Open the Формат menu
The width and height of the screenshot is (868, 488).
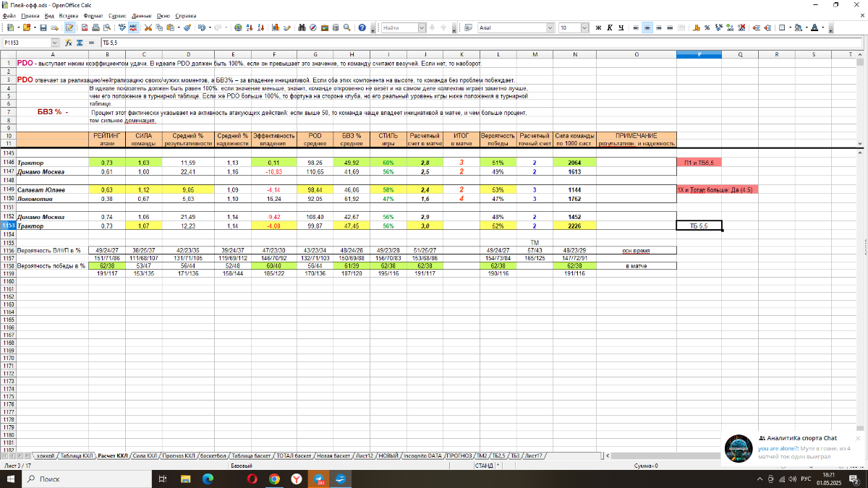tap(93, 15)
